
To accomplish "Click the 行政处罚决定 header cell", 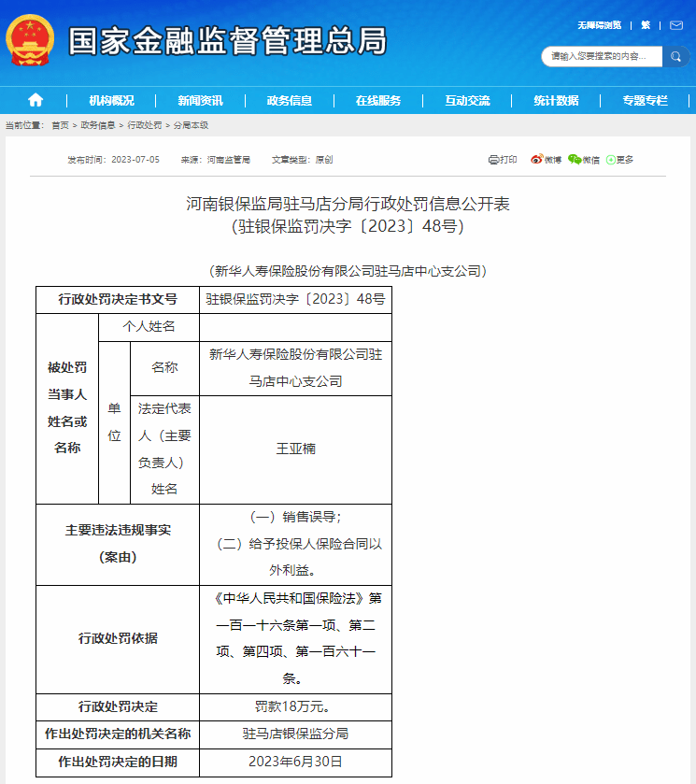I will coord(118,706).
